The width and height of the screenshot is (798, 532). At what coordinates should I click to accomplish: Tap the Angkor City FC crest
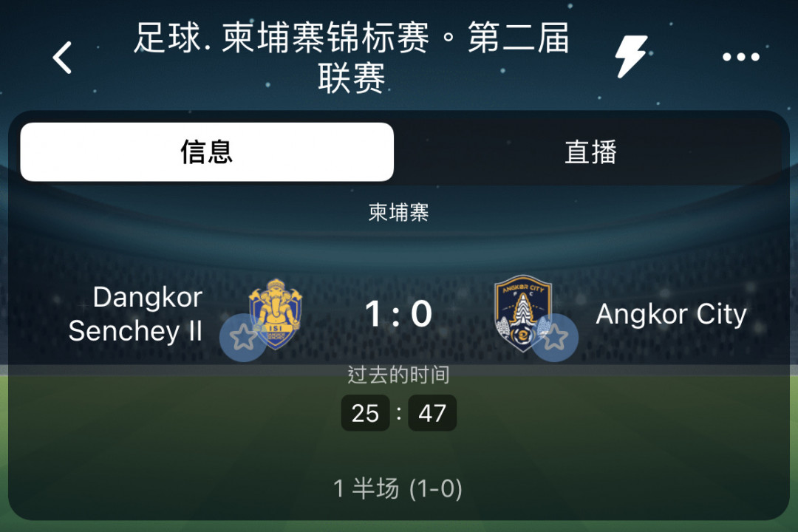tap(522, 313)
